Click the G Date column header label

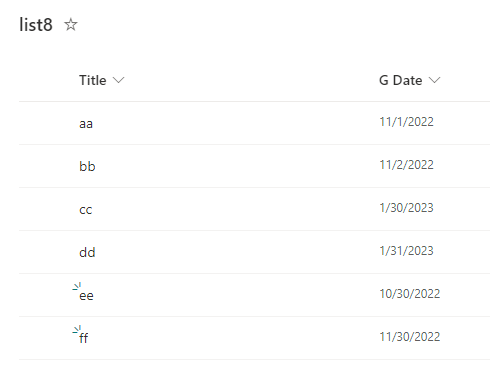tap(401, 80)
